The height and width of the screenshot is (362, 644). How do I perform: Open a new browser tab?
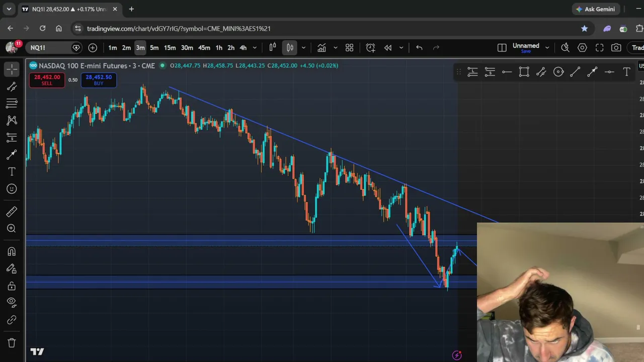[x=131, y=9]
